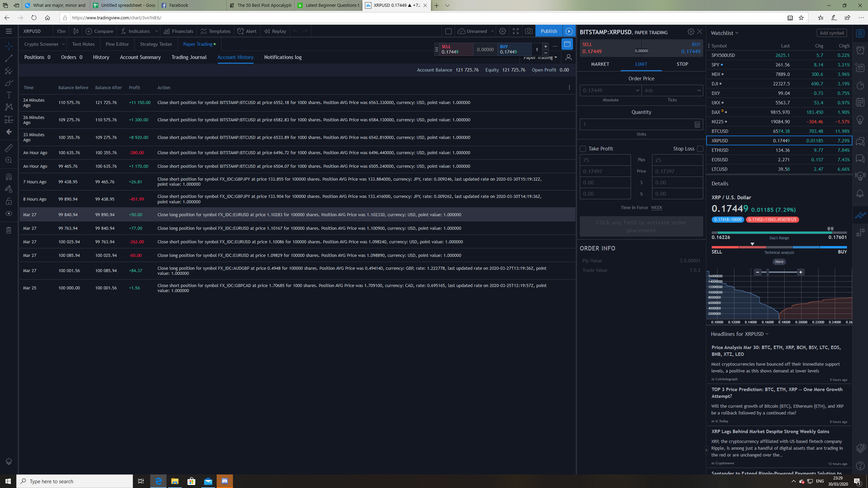868x488 pixels.
Task: Toggle magnet mode icon
Action: [x=9, y=177]
